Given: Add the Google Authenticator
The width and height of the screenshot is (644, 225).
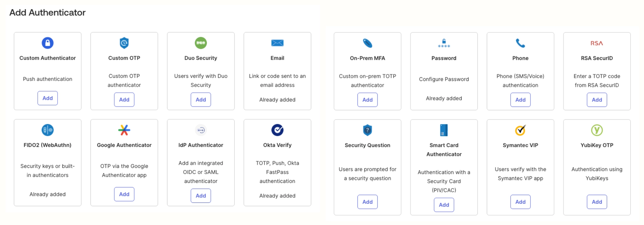Looking at the screenshot, I should pyautogui.click(x=124, y=194).
